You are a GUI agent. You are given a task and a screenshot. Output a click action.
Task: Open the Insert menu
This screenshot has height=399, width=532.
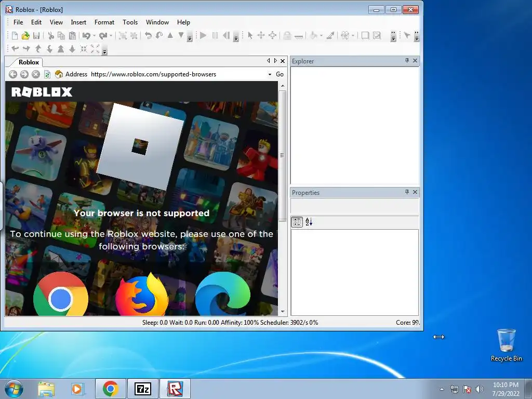point(78,22)
